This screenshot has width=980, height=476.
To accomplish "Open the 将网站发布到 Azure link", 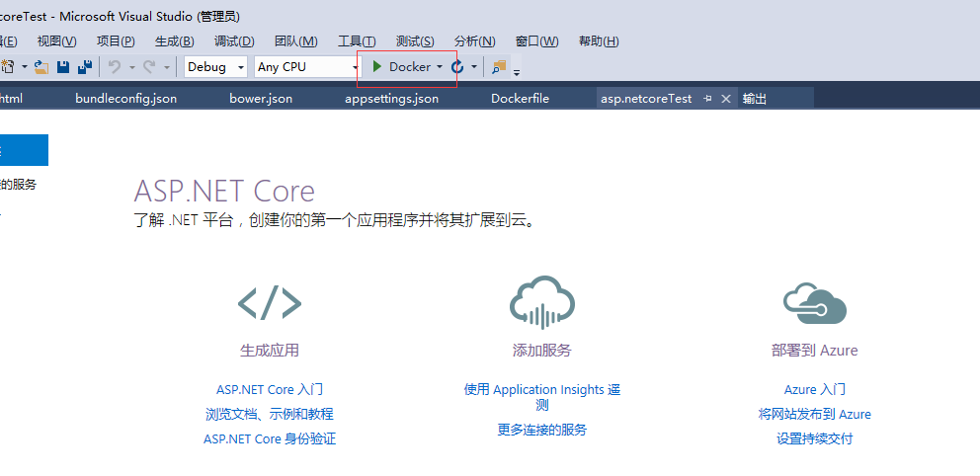I will coord(814,414).
